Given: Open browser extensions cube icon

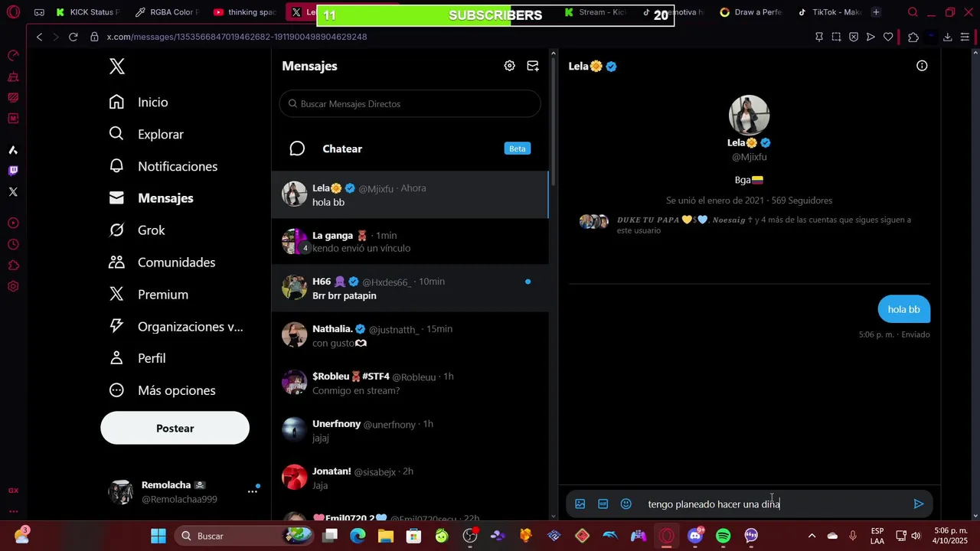Looking at the screenshot, I should coord(913,37).
